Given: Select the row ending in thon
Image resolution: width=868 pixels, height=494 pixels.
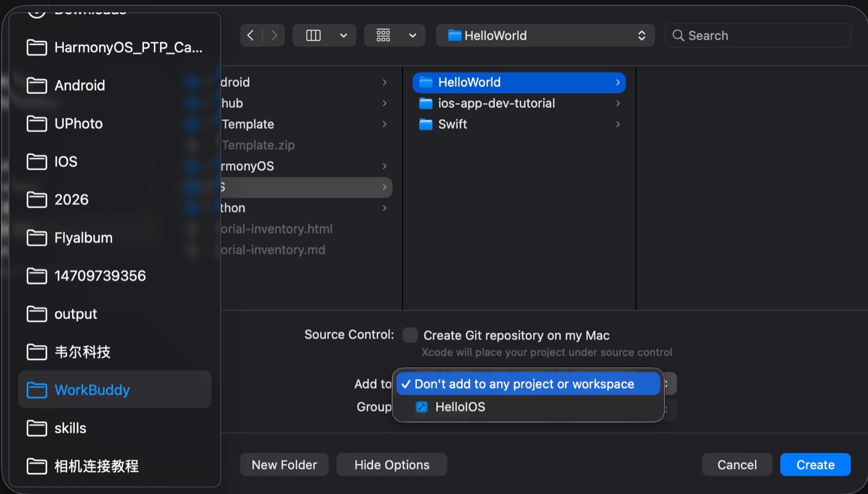Looking at the screenshot, I should coord(306,208).
